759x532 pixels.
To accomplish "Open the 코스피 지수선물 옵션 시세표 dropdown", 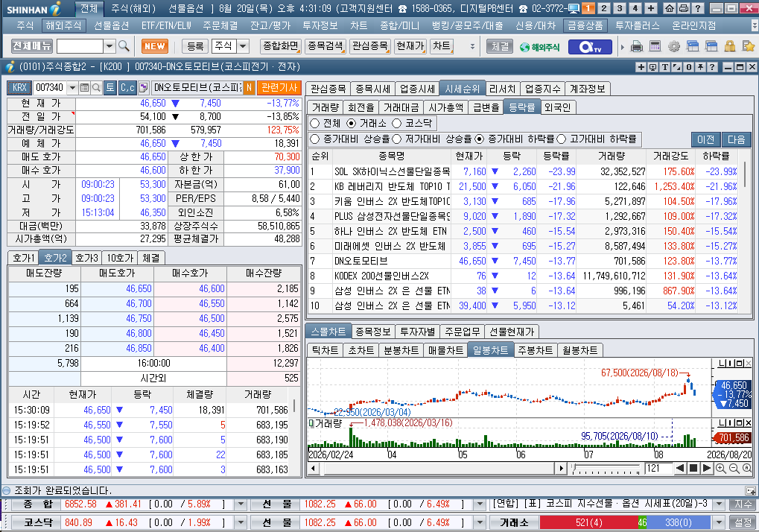I will [719, 504].
